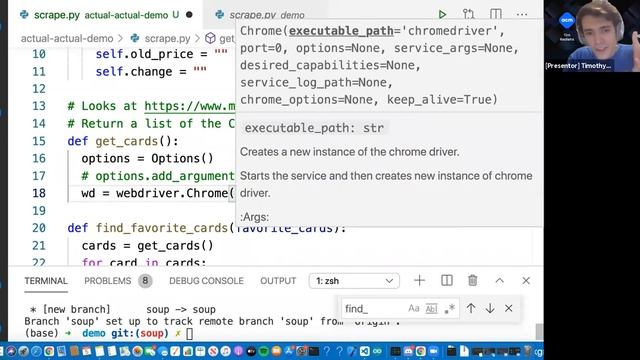Click 'wd = webdriver.Chrome(' on line 18
The height and width of the screenshot is (360, 640).
click(x=158, y=193)
